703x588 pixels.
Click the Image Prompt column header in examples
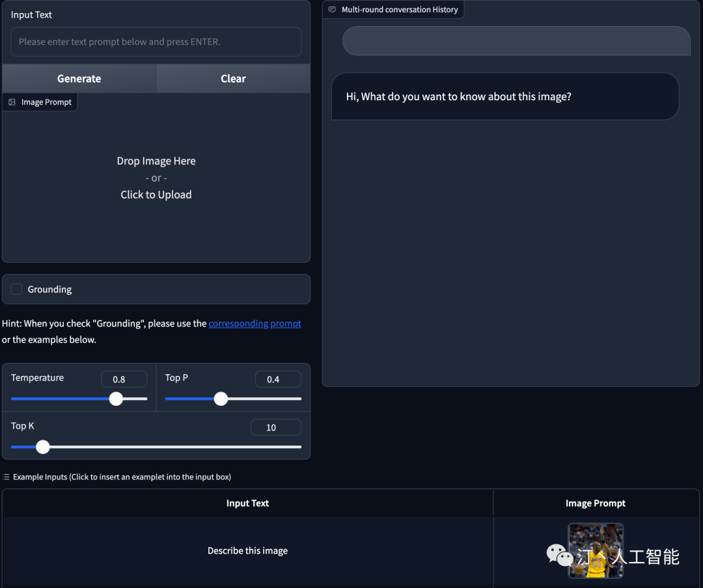596,503
